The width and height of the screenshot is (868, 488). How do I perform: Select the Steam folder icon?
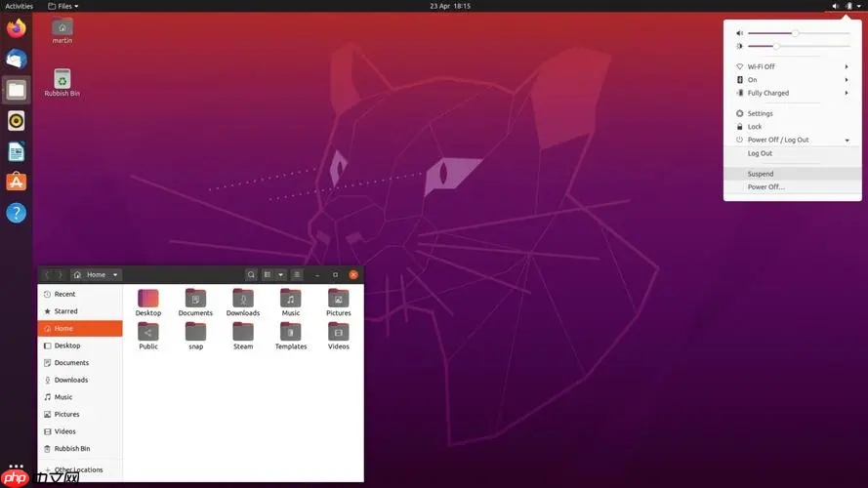point(243,337)
